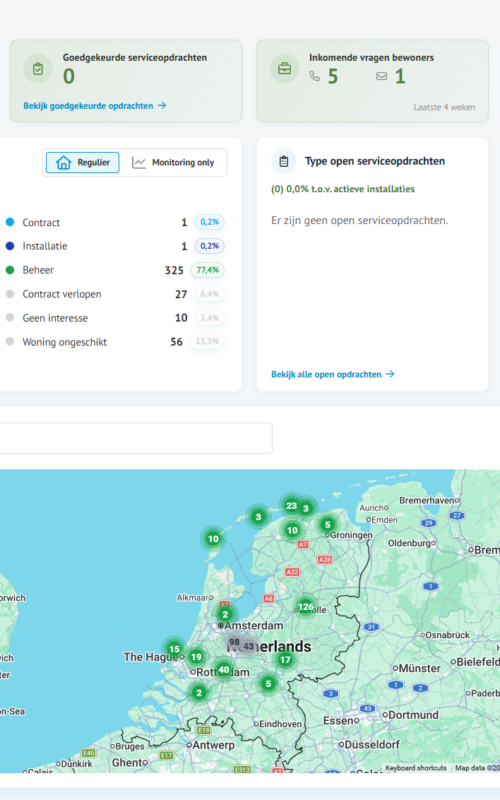Image resolution: width=500 pixels, height=800 pixels.
Task: Click the grey Geen interesse legend dot
Action: (x=10, y=317)
